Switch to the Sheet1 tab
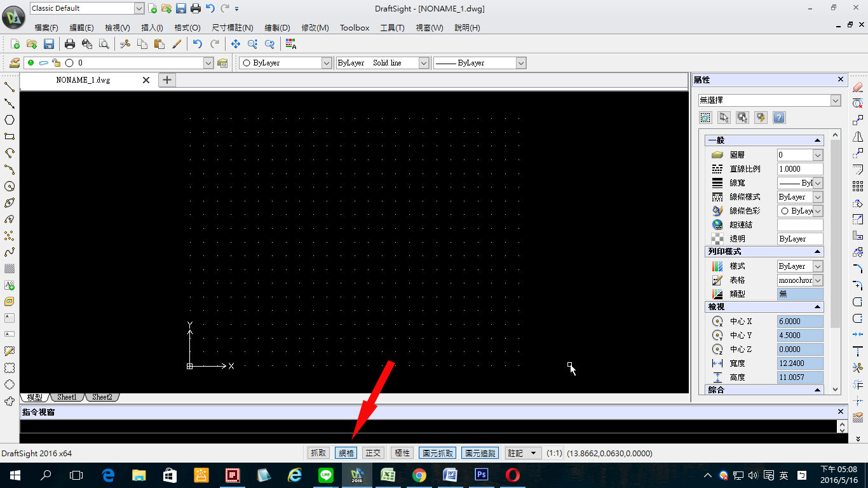Screen dimensions: 868x488 click(x=67, y=397)
